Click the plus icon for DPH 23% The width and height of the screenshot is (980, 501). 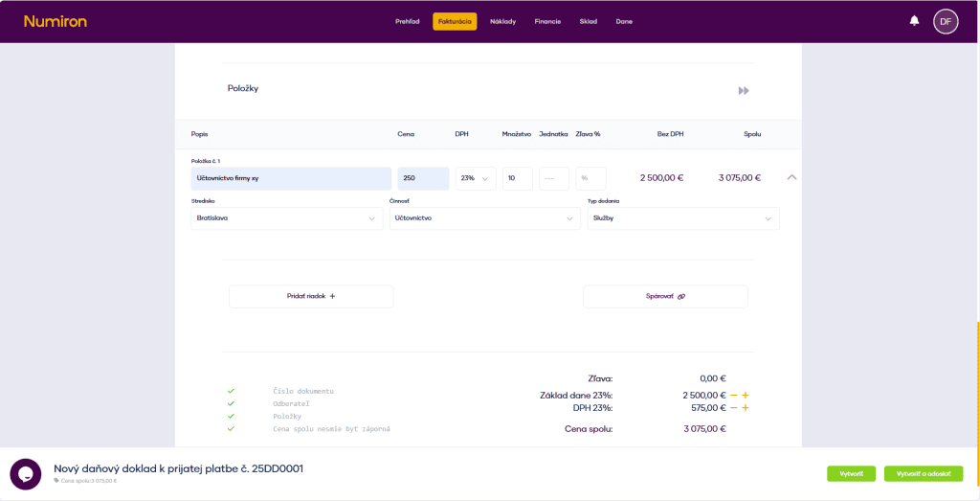coord(745,408)
